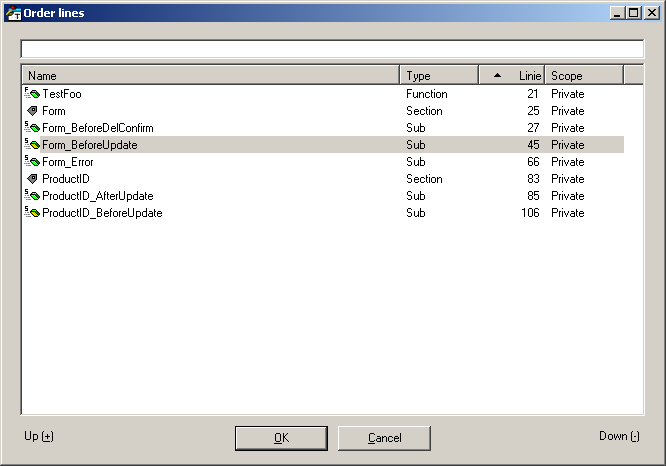Click the ProductID section icon
Screen dimensions: 666x466
coord(32,179)
